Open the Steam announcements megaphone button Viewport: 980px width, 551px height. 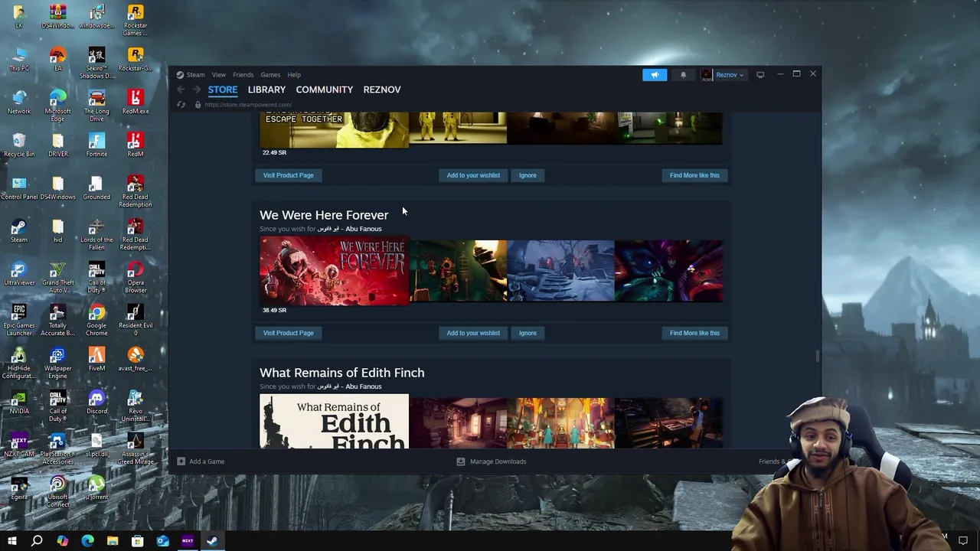[x=655, y=74]
